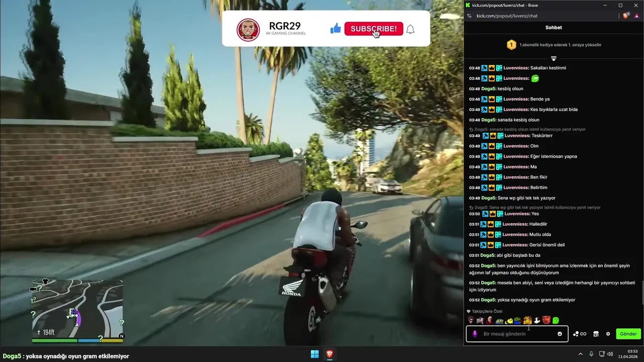Click message 'Olm' from Luvenniess
The width and height of the screenshot is (644, 362).
click(x=534, y=146)
